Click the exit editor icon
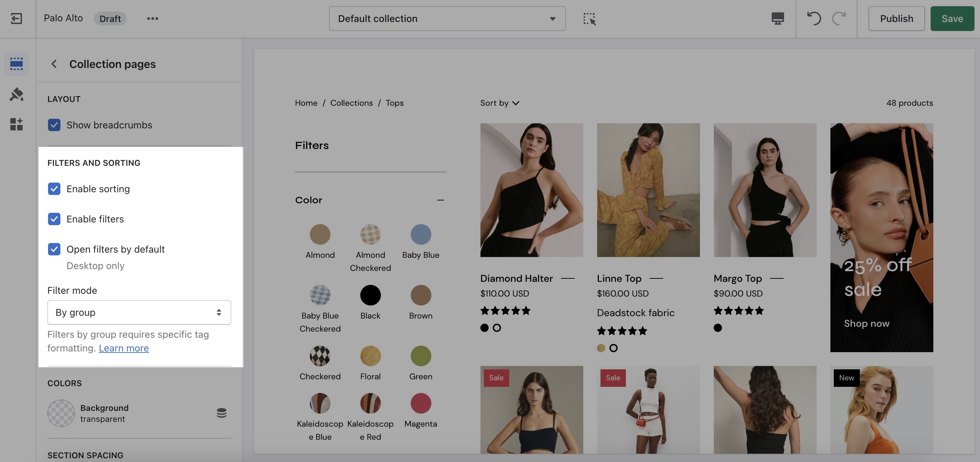The width and height of the screenshot is (980, 462). pos(16,18)
